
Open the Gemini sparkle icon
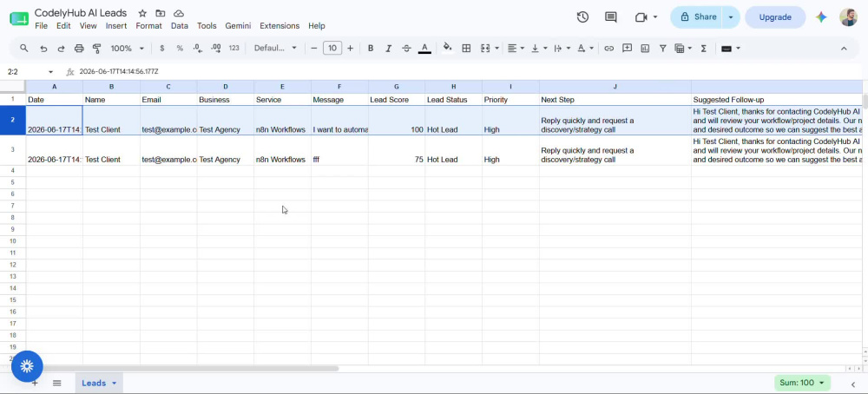coord(821,17)
